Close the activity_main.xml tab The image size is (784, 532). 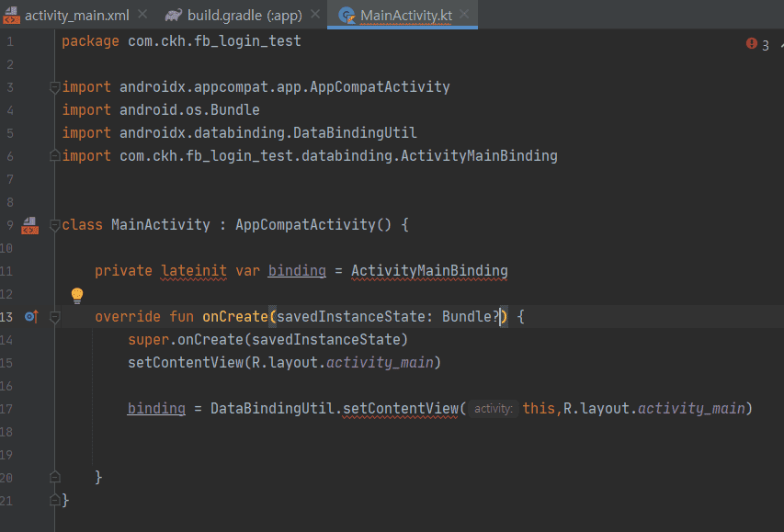(142, 15)
